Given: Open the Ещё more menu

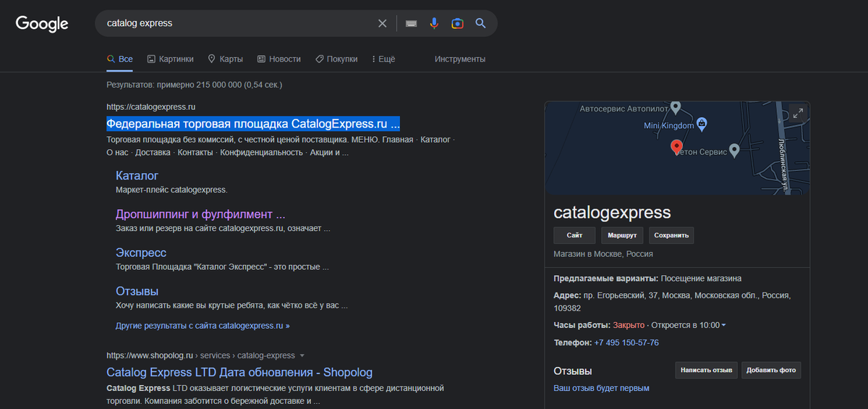Looking at the screenshot, I should click(383, 59).
